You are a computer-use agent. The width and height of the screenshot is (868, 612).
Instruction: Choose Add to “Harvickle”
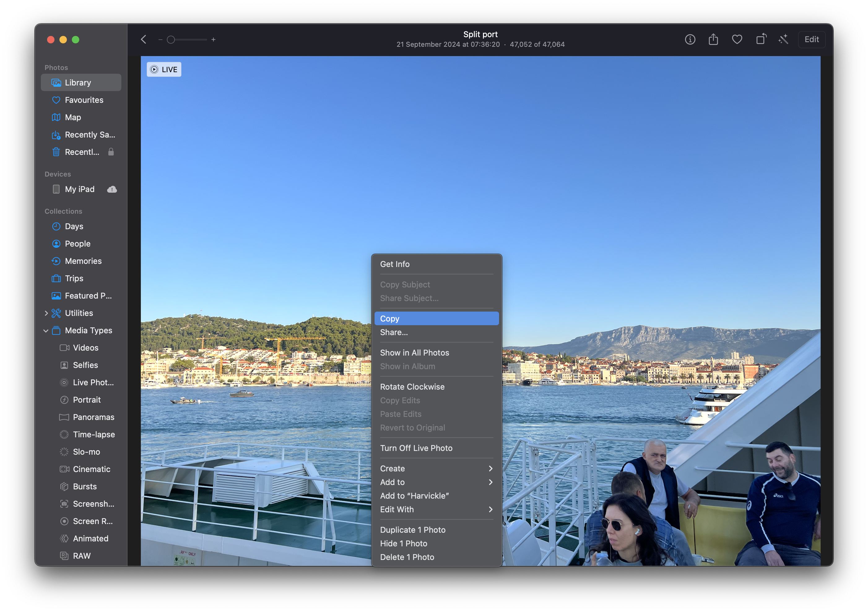[437, 496]
